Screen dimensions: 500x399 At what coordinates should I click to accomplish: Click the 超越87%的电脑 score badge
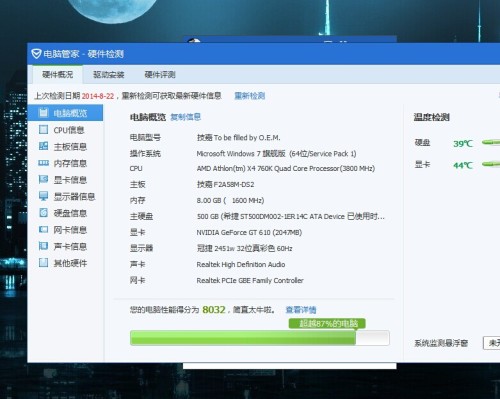click(x=327, y=323)
